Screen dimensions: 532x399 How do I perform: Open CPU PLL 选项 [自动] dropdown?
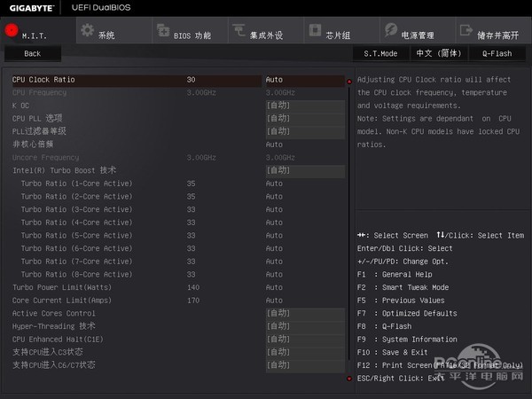coord(305,119)
